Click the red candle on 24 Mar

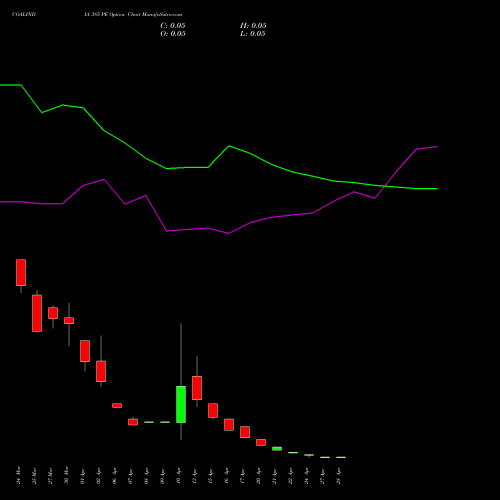(21, 272)
